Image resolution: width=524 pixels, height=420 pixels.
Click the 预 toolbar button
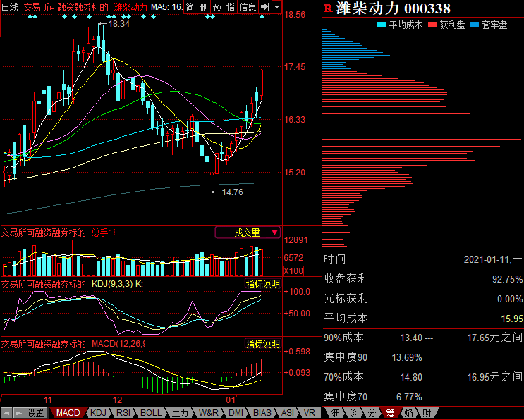[217, 6]
